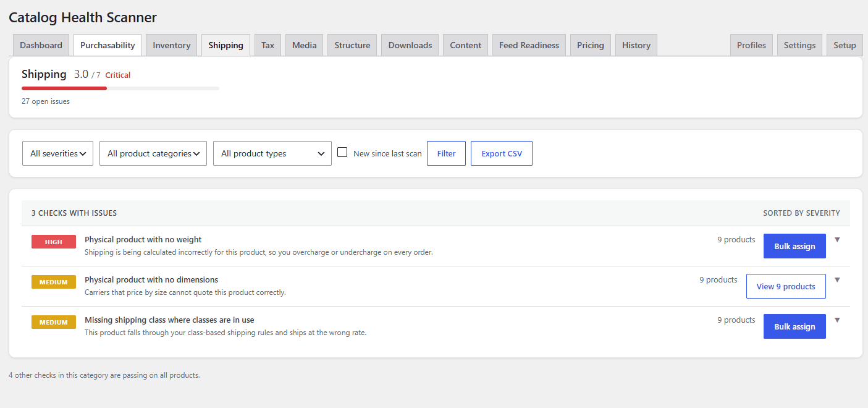Click the '27 open issues' text
Image resolution: width=868 pixels, height=408 pixels.
[46, 101]
